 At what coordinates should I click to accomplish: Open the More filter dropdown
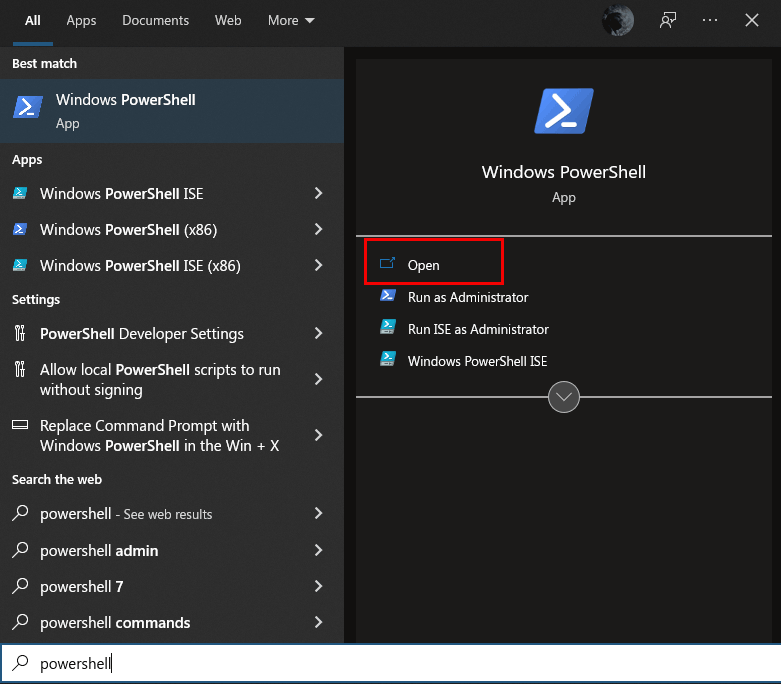click(x=291, y=20)
